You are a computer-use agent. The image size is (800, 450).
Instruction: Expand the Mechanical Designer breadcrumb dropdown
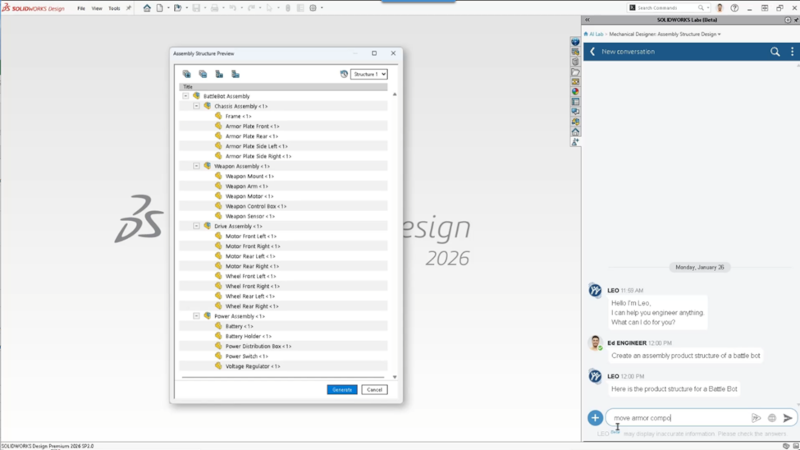[x=719, y=34]
